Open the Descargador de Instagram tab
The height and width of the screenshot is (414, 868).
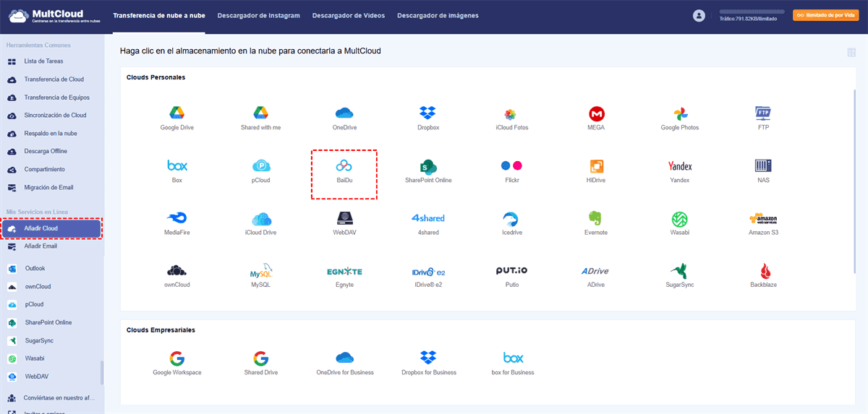258,15
